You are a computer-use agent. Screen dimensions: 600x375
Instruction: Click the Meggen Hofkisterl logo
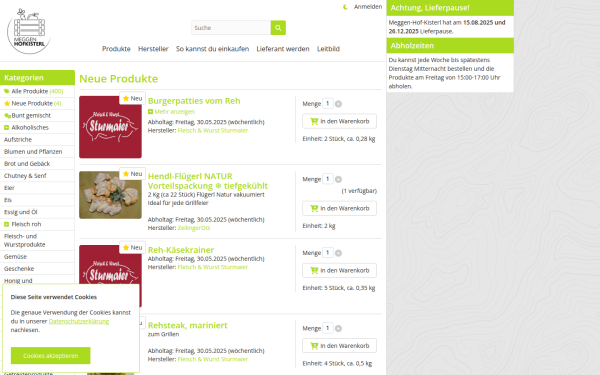(29, 31)
